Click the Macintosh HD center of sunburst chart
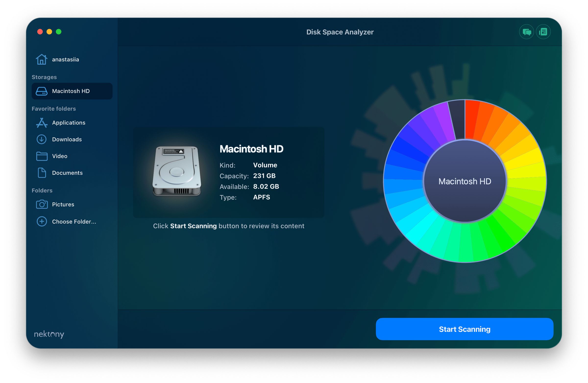 pyautogui.click(x=465, y=181)
